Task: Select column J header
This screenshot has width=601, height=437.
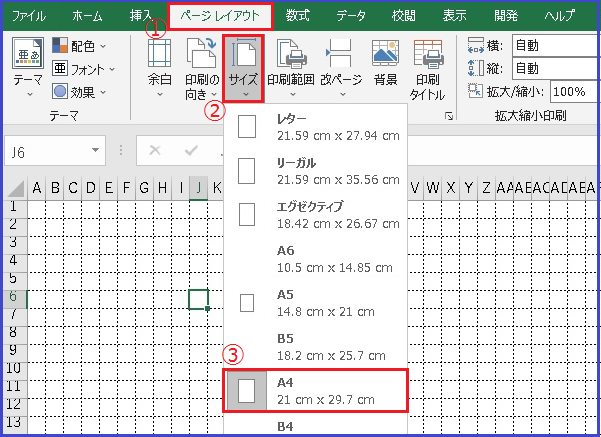Action: [x=199, y=188]
